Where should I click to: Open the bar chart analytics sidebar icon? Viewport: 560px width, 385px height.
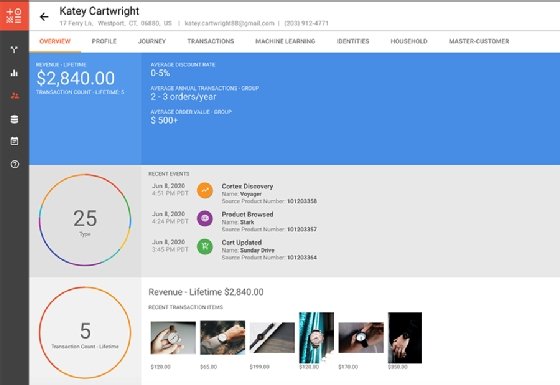point(14,73)
